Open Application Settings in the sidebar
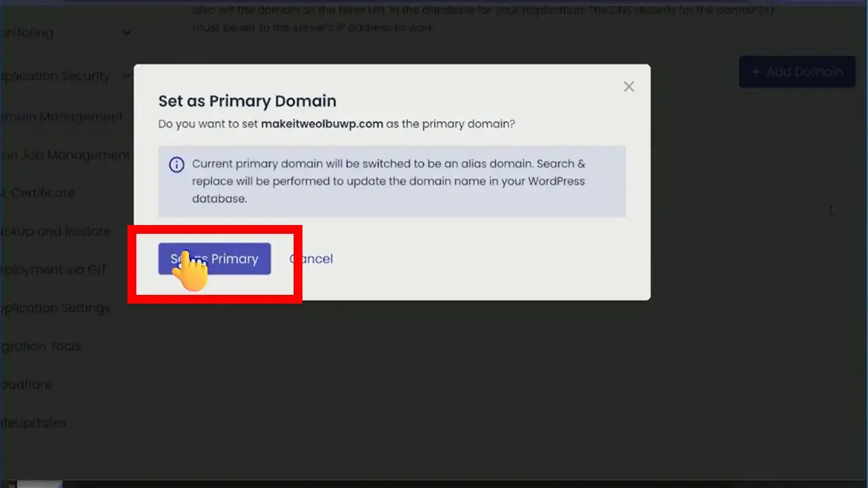Screen dimensions: 868x488 [x=56, y=308]
